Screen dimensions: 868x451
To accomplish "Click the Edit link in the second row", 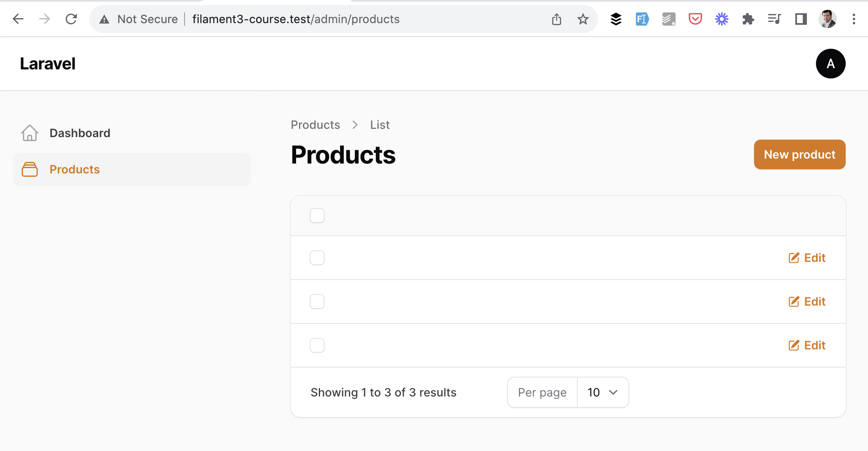I will [807, 301].
